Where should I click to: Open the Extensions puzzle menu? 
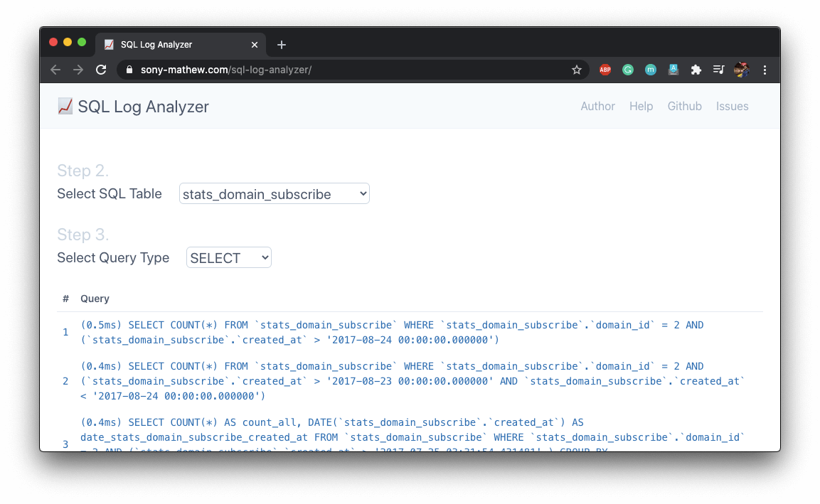[696, 70]
